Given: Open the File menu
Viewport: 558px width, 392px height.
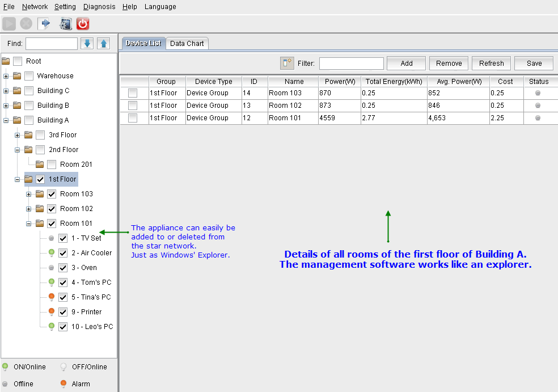Looking at the screenshot, I should pos(9,7).
